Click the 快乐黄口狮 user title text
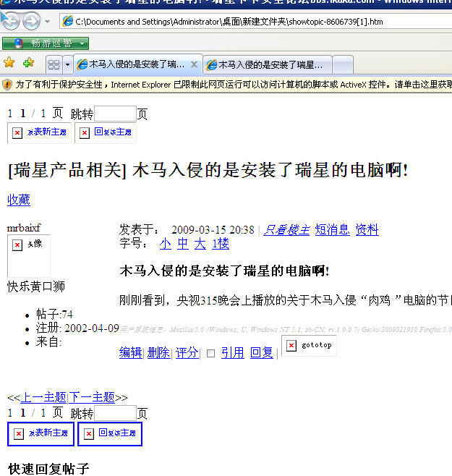Image resolution: width=452 pixels, height=476 pixels. tap(36, 286)
